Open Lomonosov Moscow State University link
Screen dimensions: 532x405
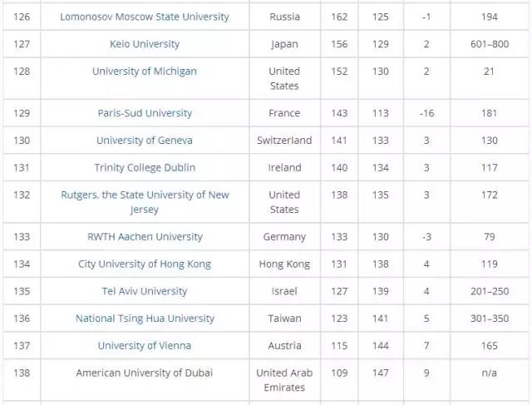pyautogui.click(x=145, y=17)
